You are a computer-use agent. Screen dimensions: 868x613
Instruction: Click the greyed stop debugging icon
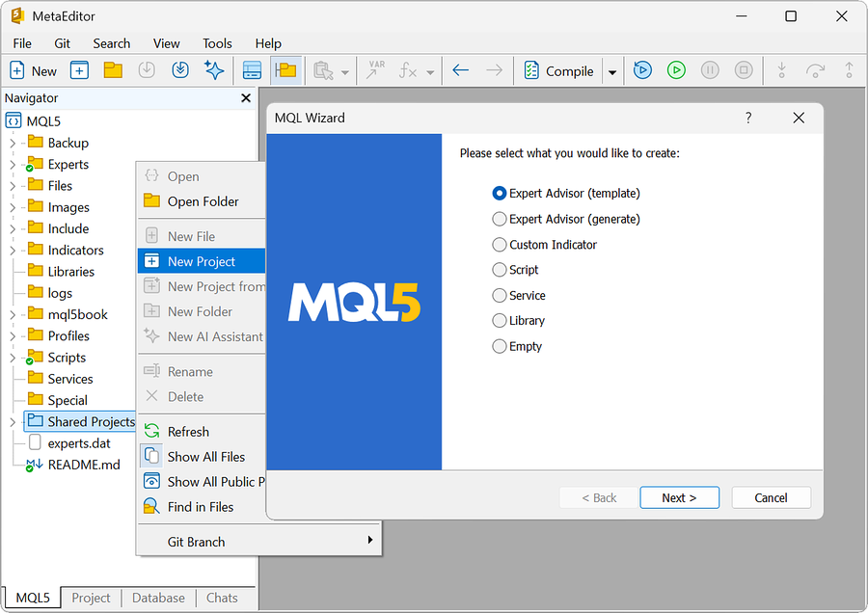point(744,70)
